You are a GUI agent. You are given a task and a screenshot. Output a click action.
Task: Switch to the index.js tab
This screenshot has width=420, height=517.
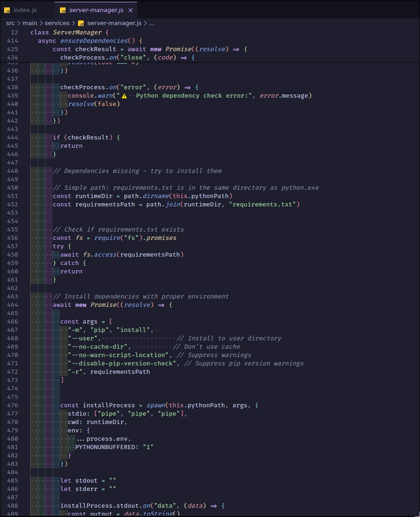(x=25, y=10)
